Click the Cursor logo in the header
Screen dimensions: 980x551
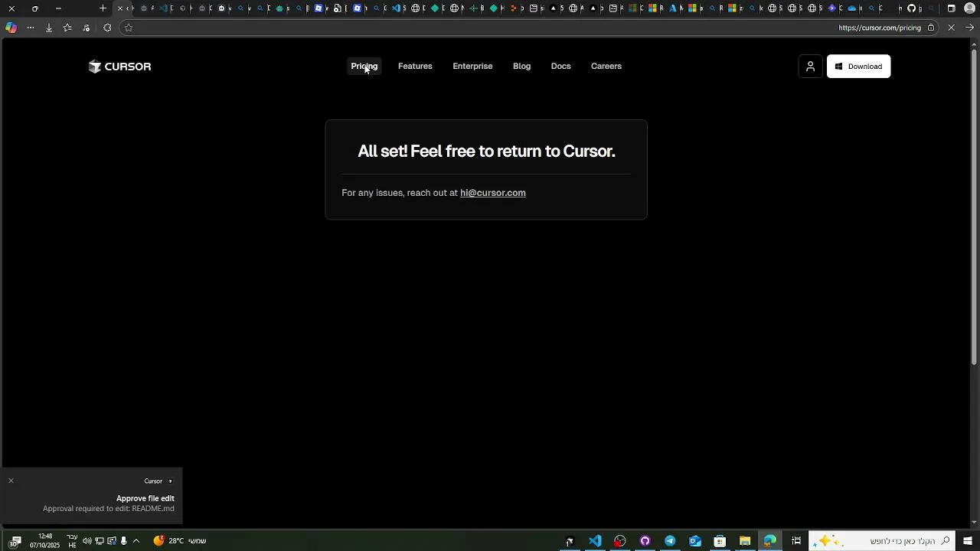(119, 67)
